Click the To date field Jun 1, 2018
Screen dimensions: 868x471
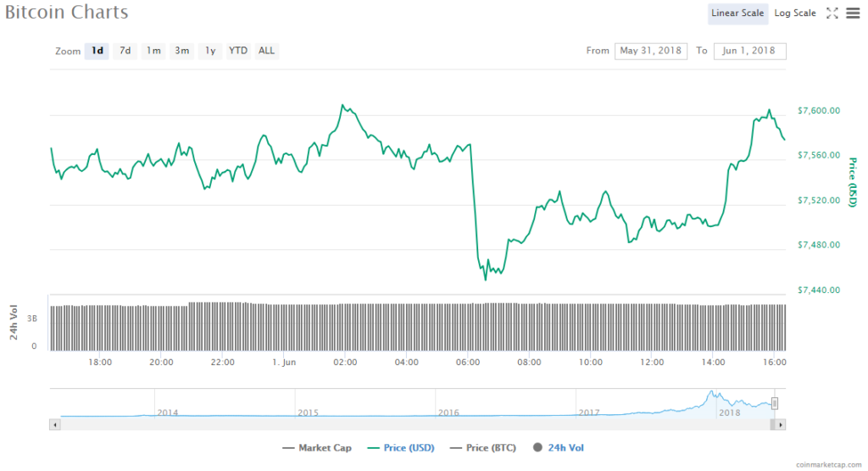pos(750,51)
